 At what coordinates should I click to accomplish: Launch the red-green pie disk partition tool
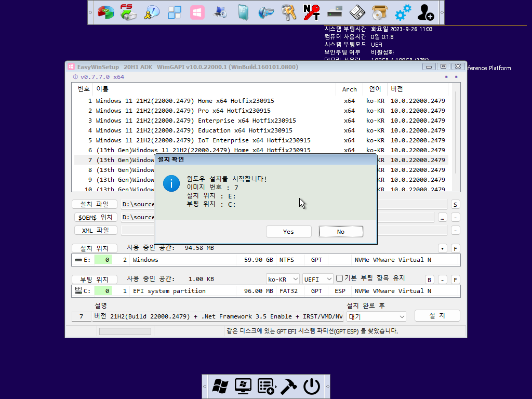(x=106, y=12)
